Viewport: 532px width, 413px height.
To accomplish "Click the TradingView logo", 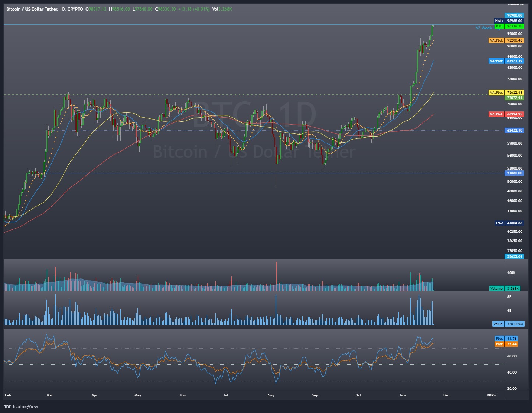I will click(21, 406).
